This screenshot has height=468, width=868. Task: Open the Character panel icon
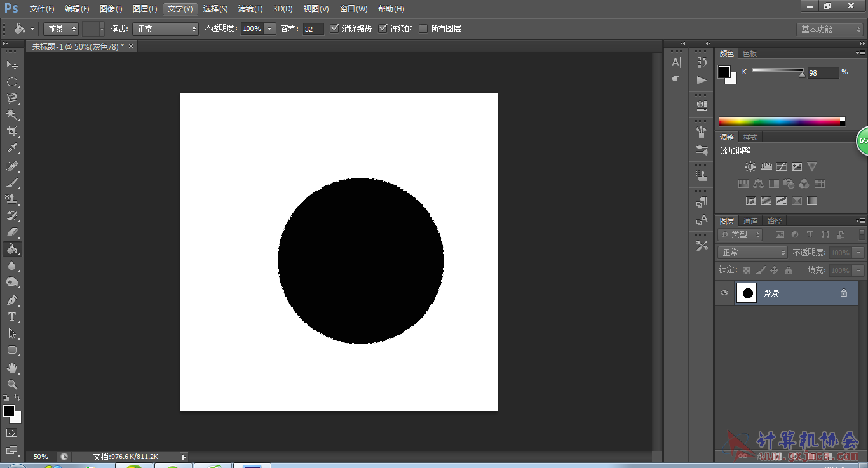tap(675, 62)
